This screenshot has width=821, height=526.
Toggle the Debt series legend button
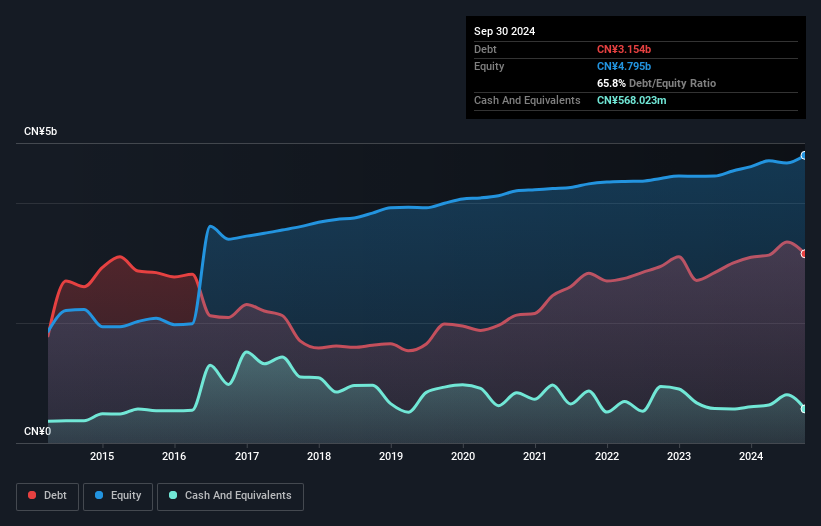pos(47,496)
